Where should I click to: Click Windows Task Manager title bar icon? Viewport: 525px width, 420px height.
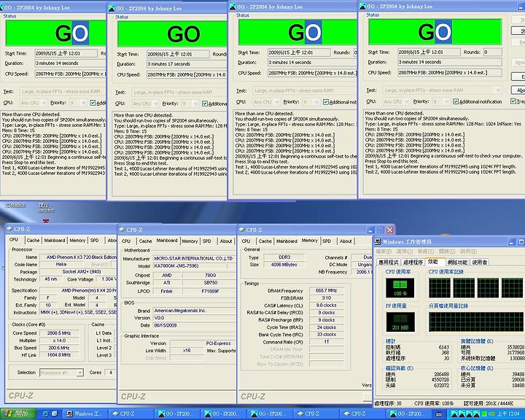pyautogui.click(x=378, y=241)
